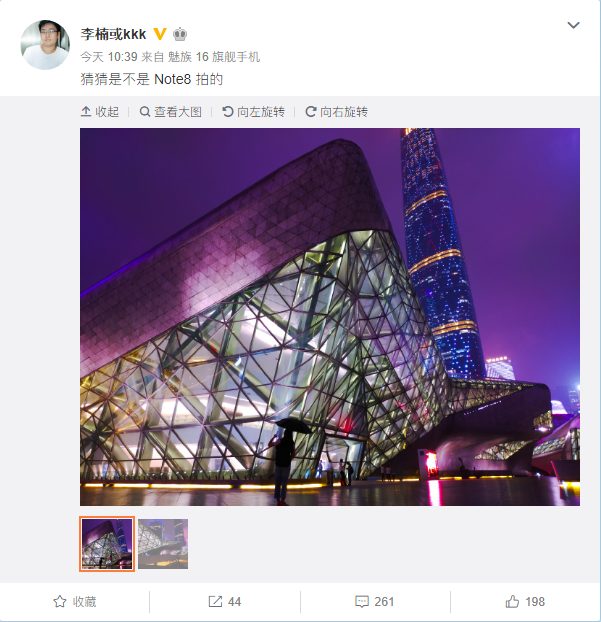Rotate image left with 向左旋转
This screenshot has width=601, height=622.
coord(253,112)
